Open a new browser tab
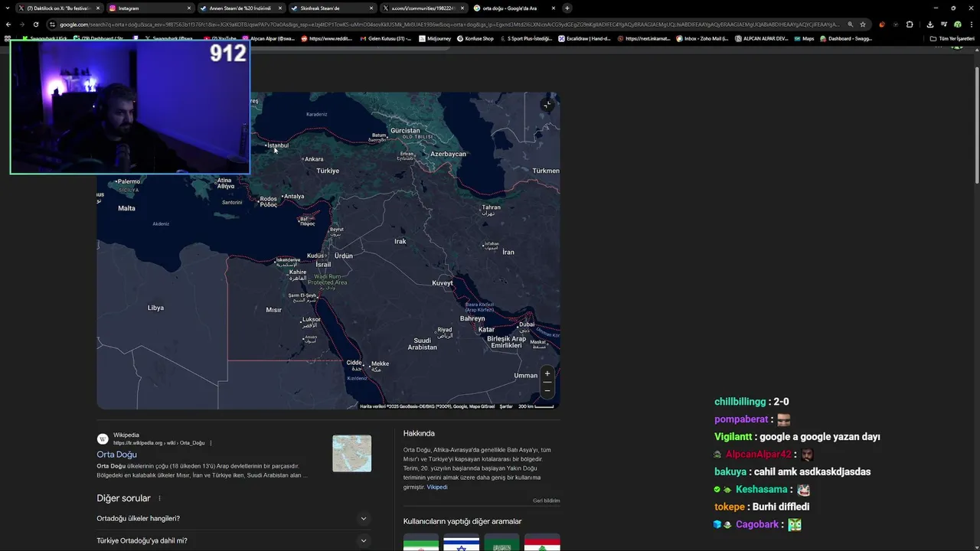 click(567, 8)
